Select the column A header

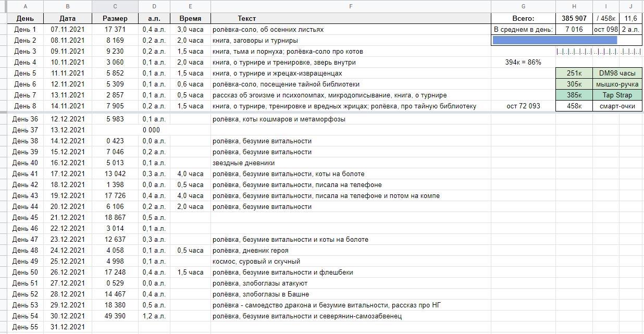click(25, 6)
